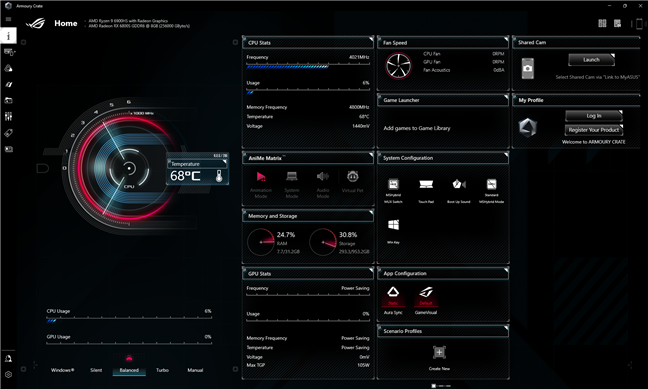The image size is (648, 389).
Task: Click the Launch button in Shared Cam
Action: pyautogui.click(x=591, y=60)
